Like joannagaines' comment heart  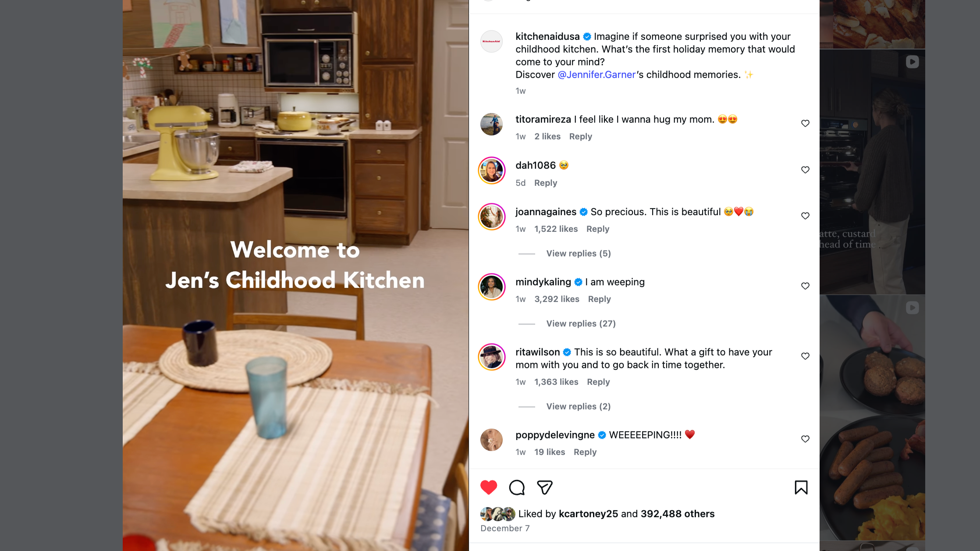tap(805, 216)
